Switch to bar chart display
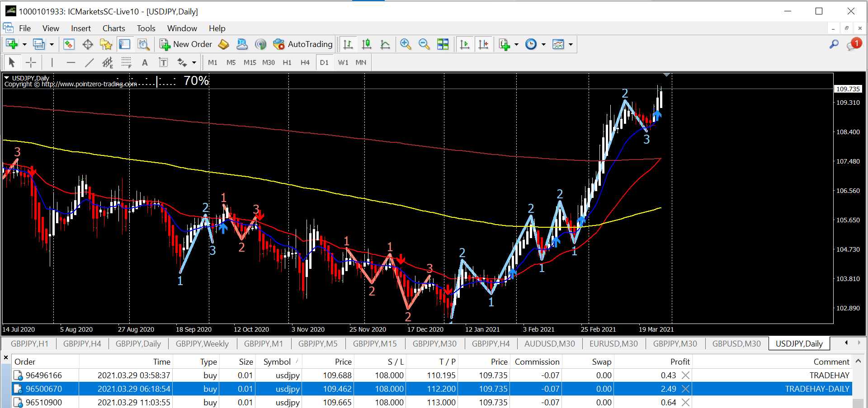The width and height of the screenshot is (868, 408). (x=348, y=44)
